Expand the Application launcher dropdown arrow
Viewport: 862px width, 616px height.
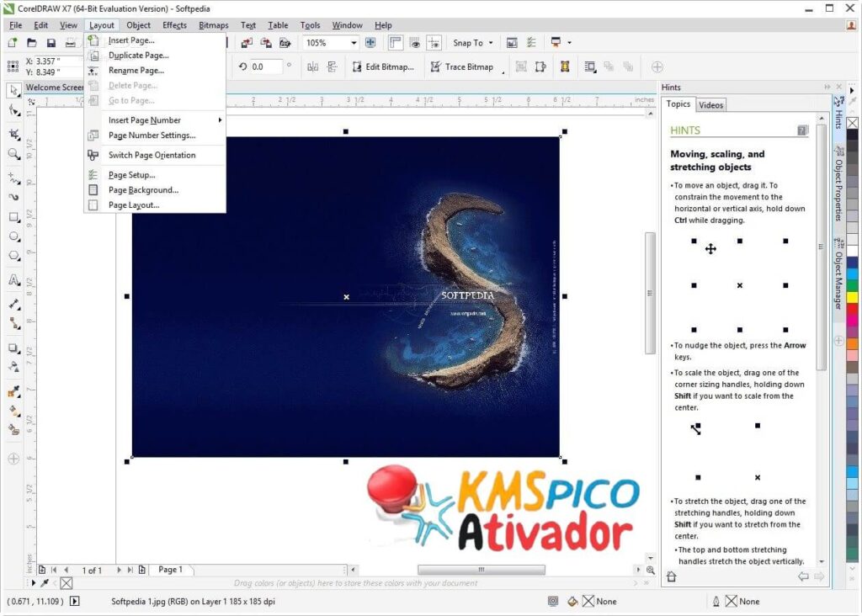point(570,42)
